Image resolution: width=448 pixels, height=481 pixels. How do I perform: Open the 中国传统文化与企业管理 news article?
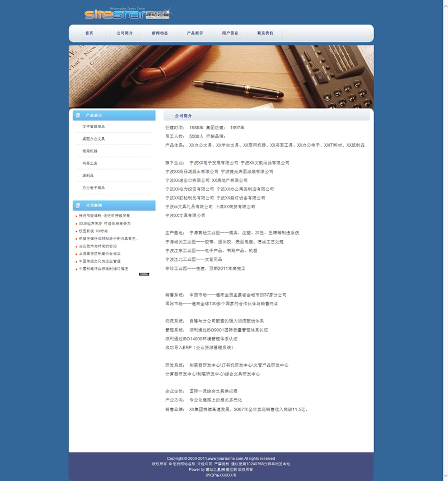pyautogui.click(x=100, y=261)
